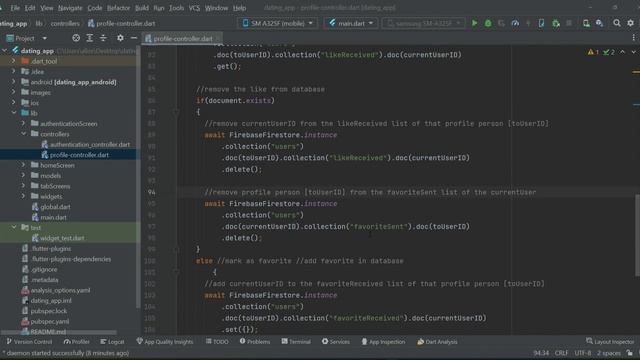Open the TODO tool window
The height and width of the screenshot is (360, 640).
tap(217, 342)
